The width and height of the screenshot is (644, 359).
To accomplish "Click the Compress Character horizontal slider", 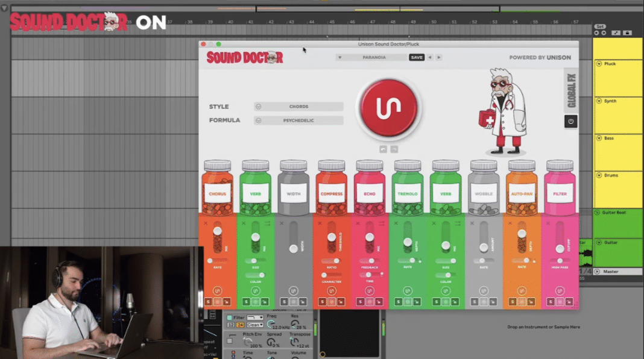I will click(x=332, y=275).
